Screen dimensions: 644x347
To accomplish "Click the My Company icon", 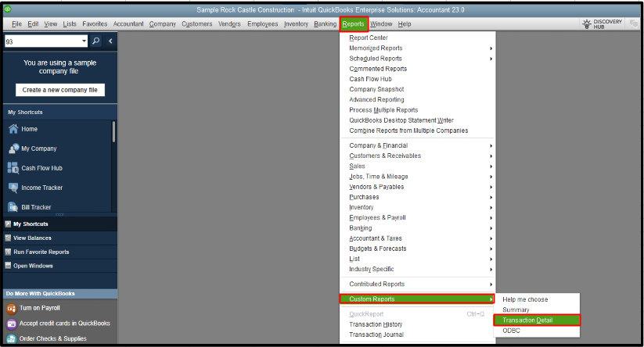I will (13, 148).
